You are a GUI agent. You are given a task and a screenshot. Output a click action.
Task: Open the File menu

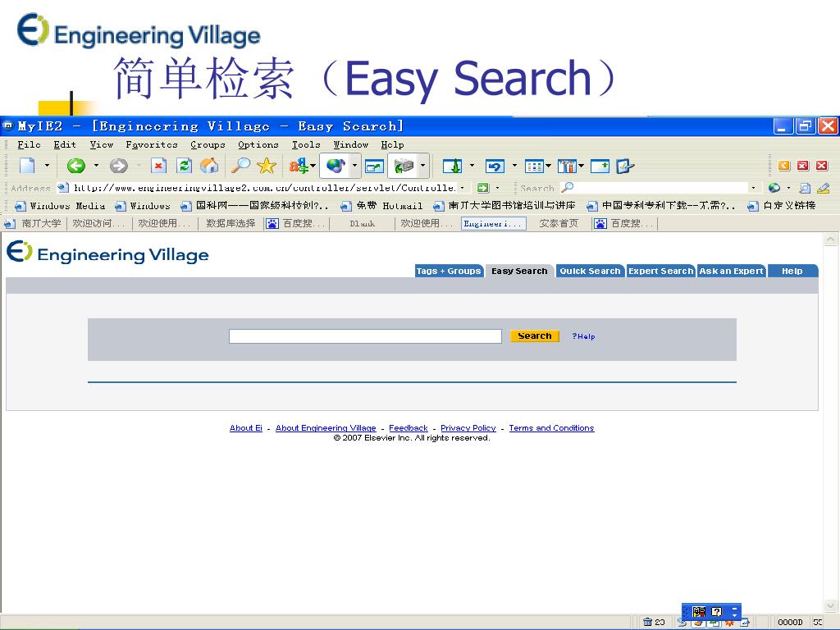[29, 144]
